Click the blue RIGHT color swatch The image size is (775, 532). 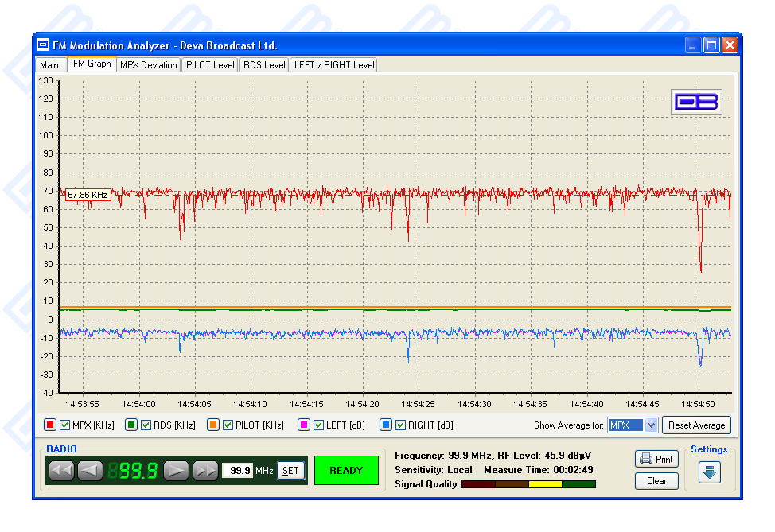point(385,425)
